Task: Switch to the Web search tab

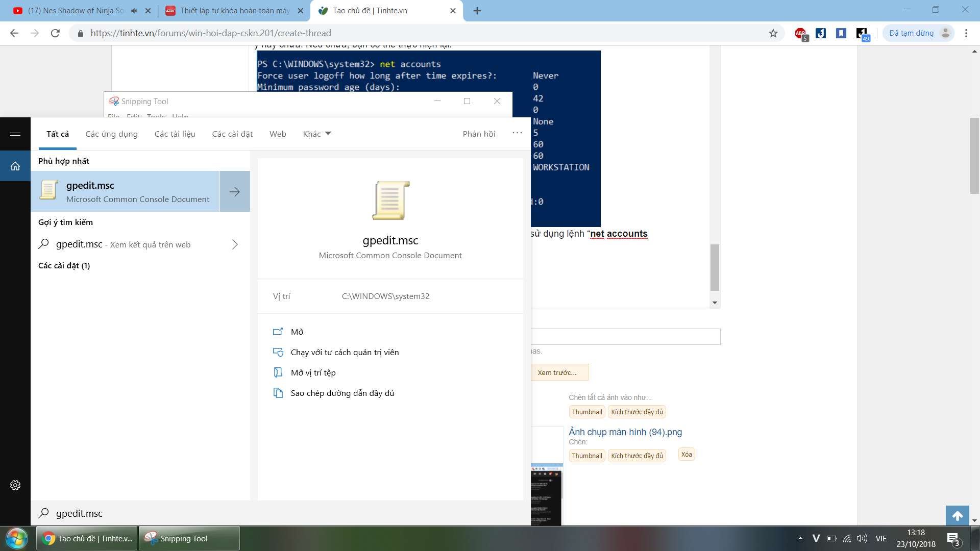Action: point(278,134)
